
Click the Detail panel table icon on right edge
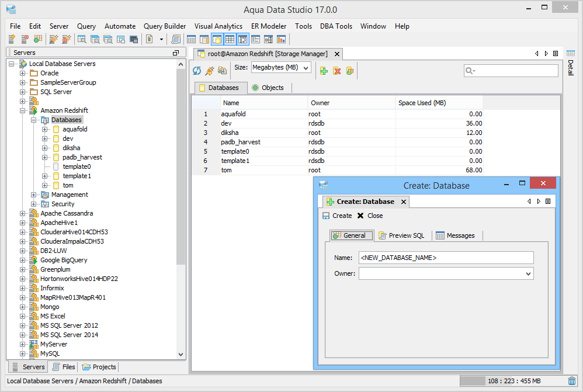[571, 53]
